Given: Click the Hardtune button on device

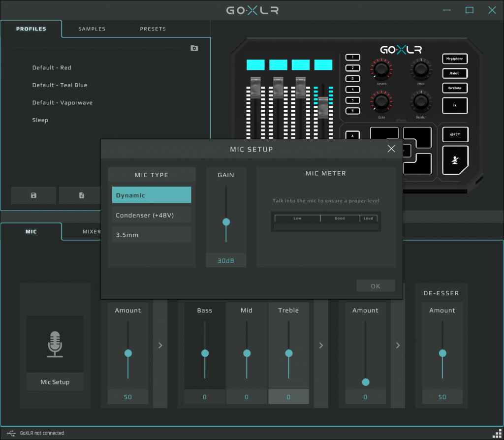Looking at the screenshot, I should pos(454,88).
